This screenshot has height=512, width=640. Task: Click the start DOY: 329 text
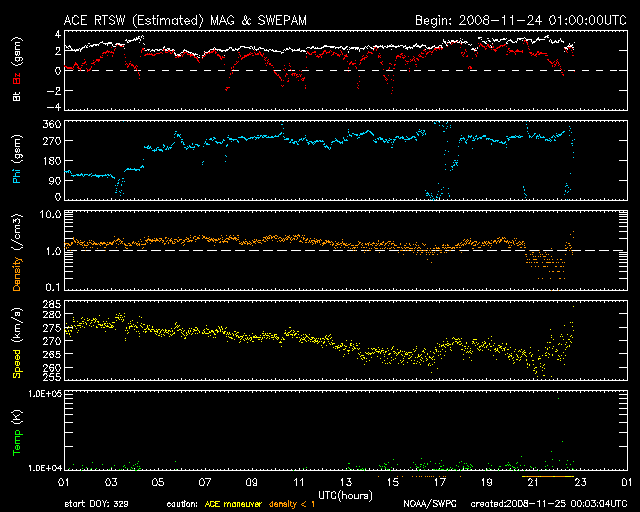(98, 505)
